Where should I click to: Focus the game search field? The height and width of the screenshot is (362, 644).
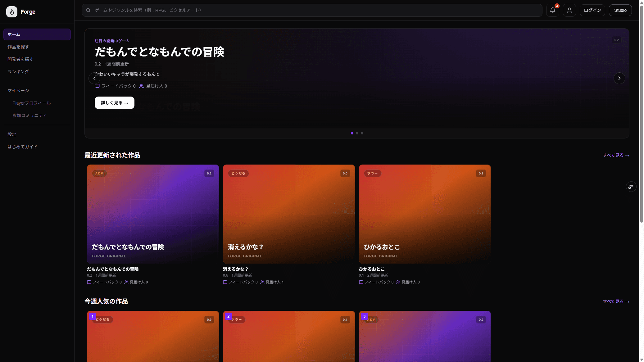[312, 10]
